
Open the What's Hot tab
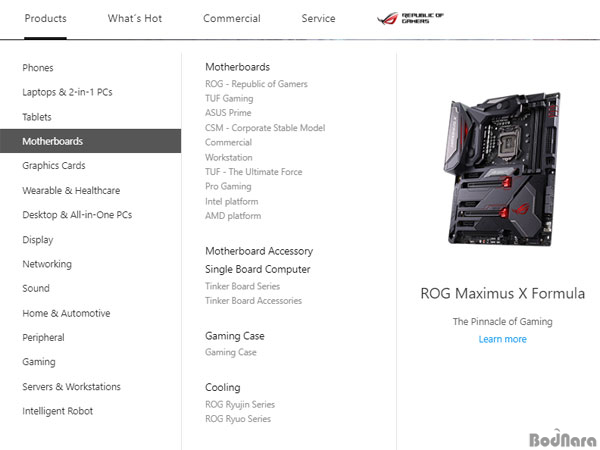[x=135, y=18]
